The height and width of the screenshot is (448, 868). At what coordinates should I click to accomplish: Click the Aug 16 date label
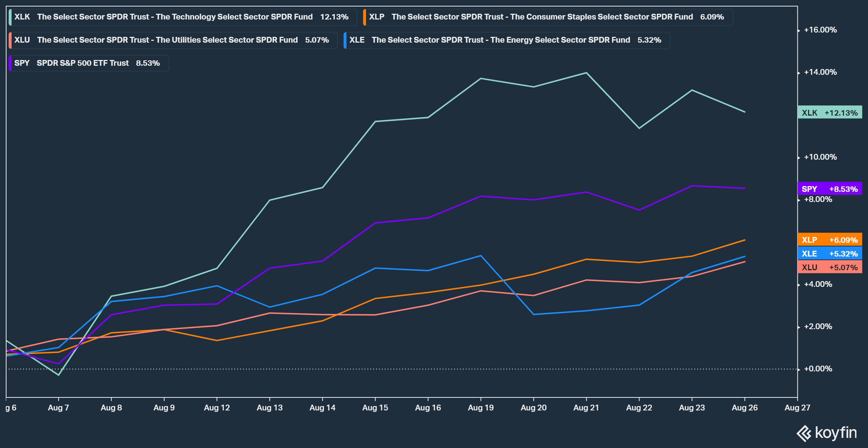point(428,408)
